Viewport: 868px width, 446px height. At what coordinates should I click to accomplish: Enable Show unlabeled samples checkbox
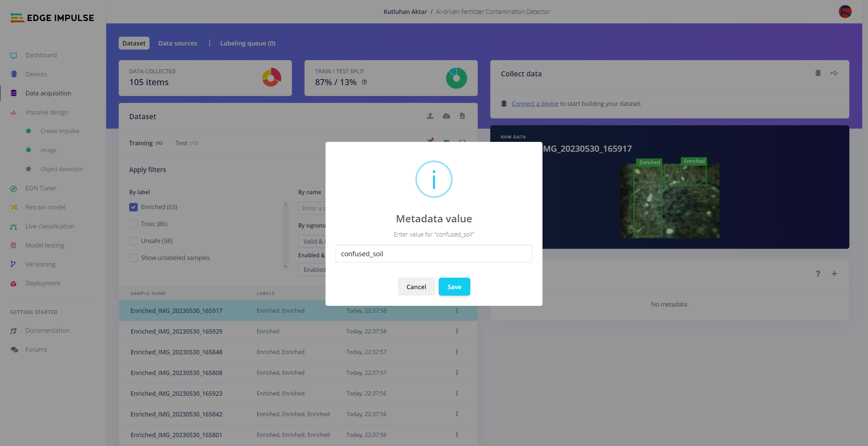pyautogui.click(x=133, y=258)
